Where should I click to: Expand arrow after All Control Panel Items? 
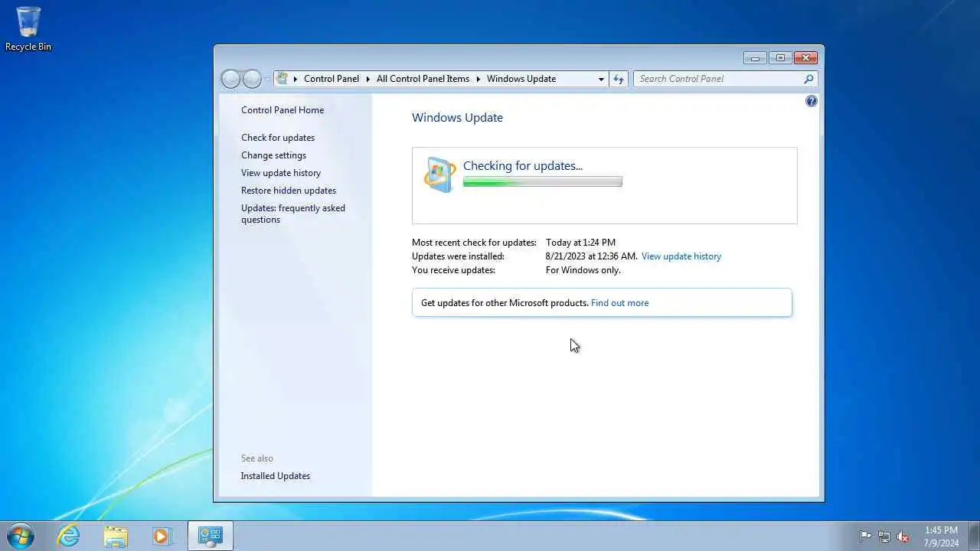click(479, 79)
